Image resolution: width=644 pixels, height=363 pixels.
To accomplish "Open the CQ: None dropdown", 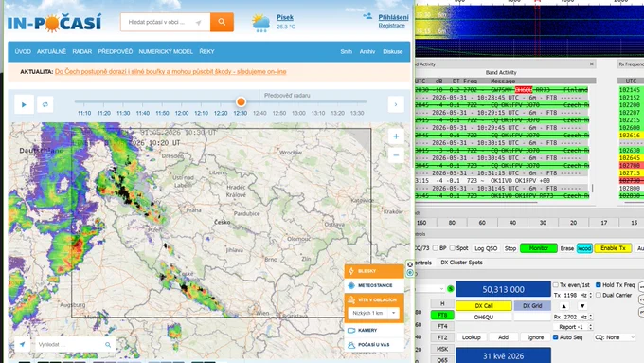I will (x=615, y=337).
